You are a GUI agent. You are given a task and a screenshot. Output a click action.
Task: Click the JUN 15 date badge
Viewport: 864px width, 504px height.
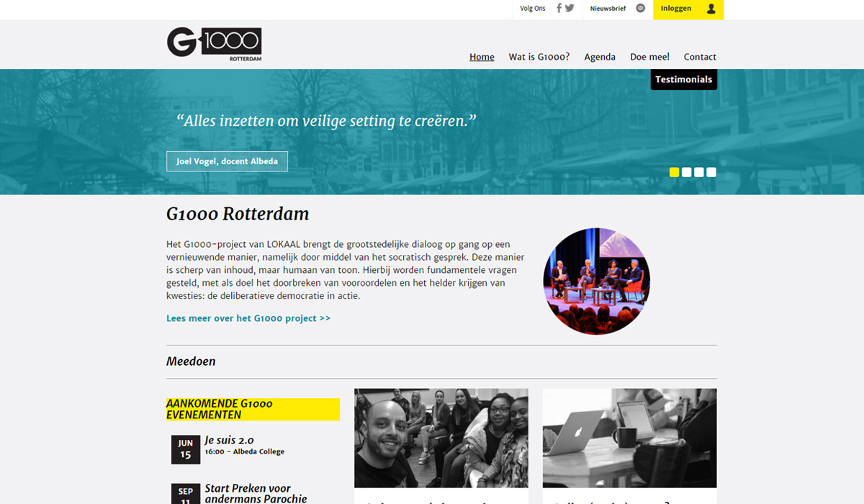(x=186, y=449)
